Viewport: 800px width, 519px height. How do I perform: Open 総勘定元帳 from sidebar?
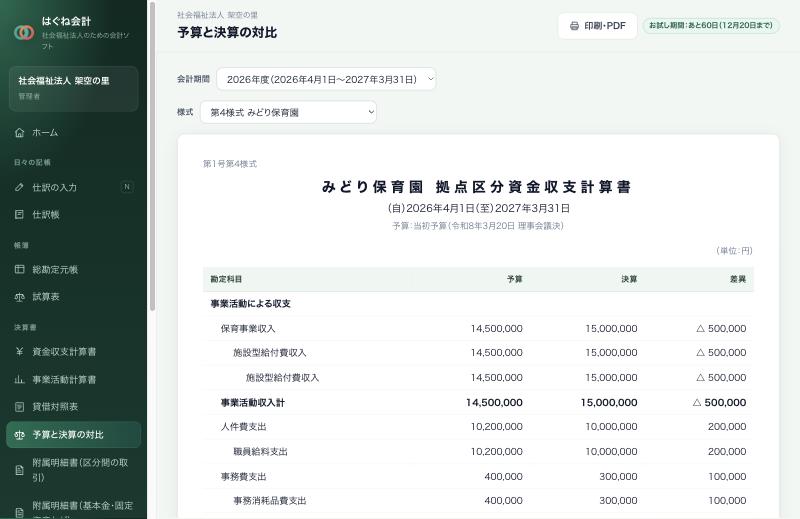pos(73,269)
